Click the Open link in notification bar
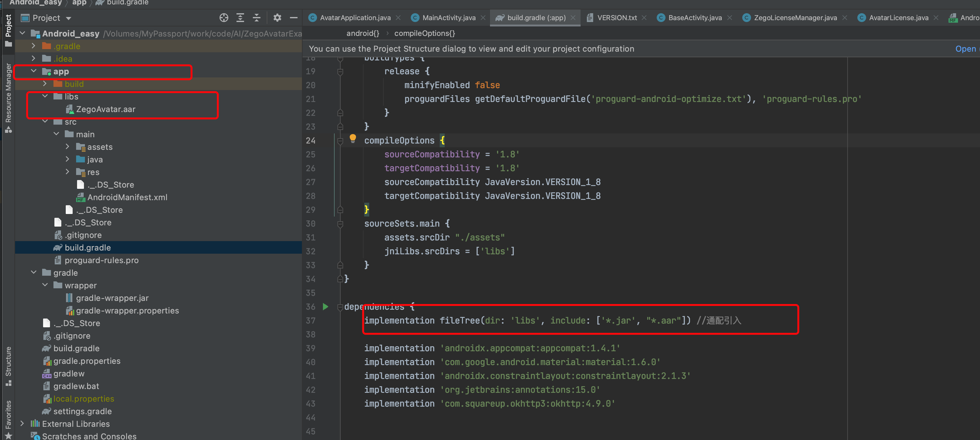Viewport: 980px width, 440px height. [966, 49]
